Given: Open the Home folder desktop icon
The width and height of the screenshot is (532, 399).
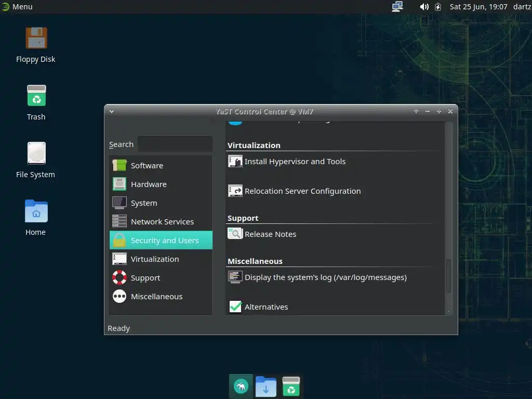Looking at the screenshot, I should point(36,211).
